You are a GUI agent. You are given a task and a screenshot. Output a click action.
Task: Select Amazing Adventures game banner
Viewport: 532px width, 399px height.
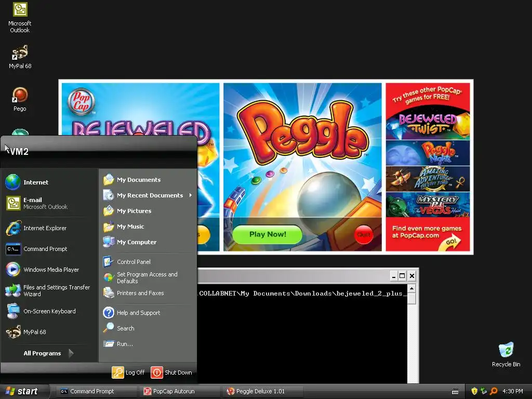click(428, 179)
